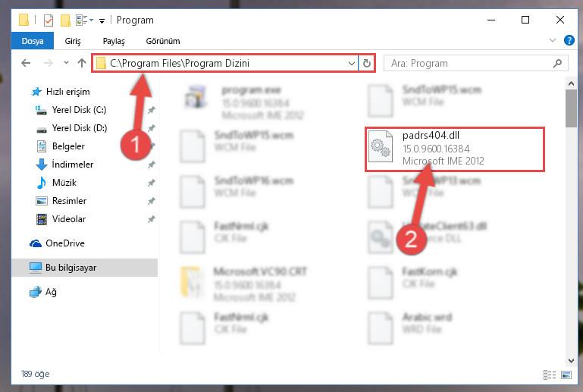Viewport: 583px width, 392px height.
Task: Click the Ara: Program search field
Action: click(475, 63)
